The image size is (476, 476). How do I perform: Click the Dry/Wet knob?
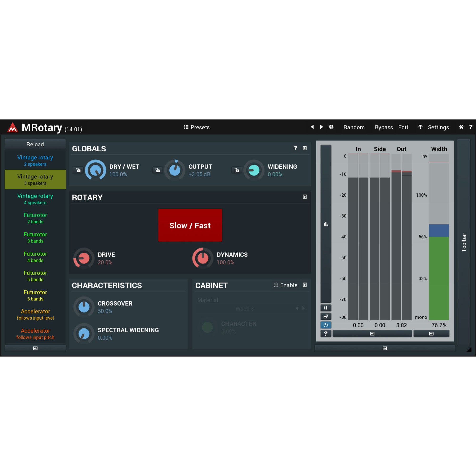point(95,170)
